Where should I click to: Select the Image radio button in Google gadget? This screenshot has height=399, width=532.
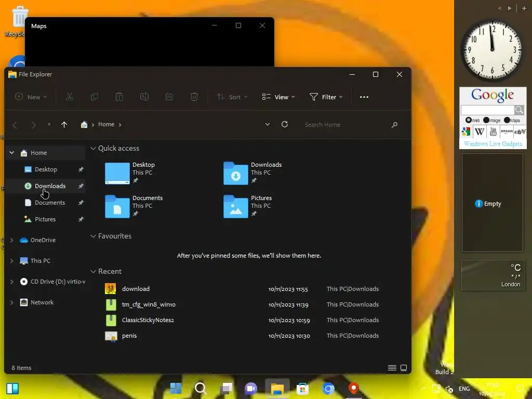(x=486, y=120)
